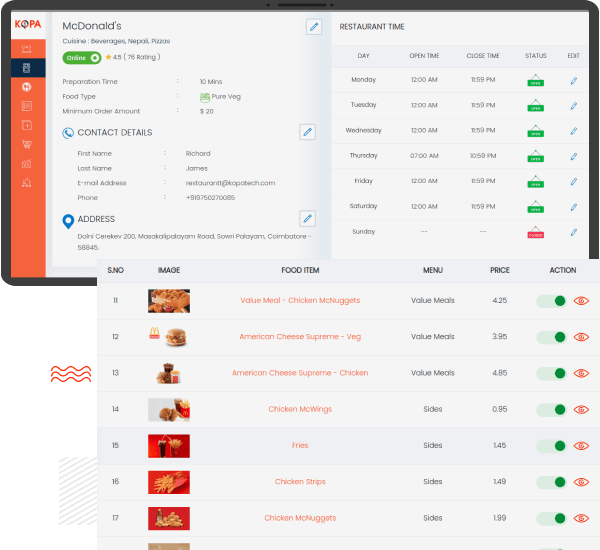Image resolution: width=600 pixels, height=550 pixels.
Task: Click the price 4.25 cell
Action: coord(499,300)
